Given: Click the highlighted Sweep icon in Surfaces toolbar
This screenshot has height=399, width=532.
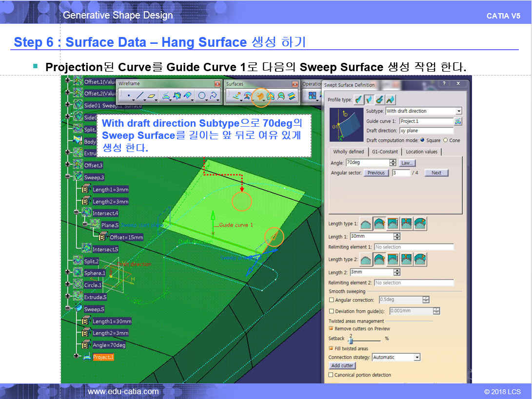Looking at the screenshot, I should point(260,96).
